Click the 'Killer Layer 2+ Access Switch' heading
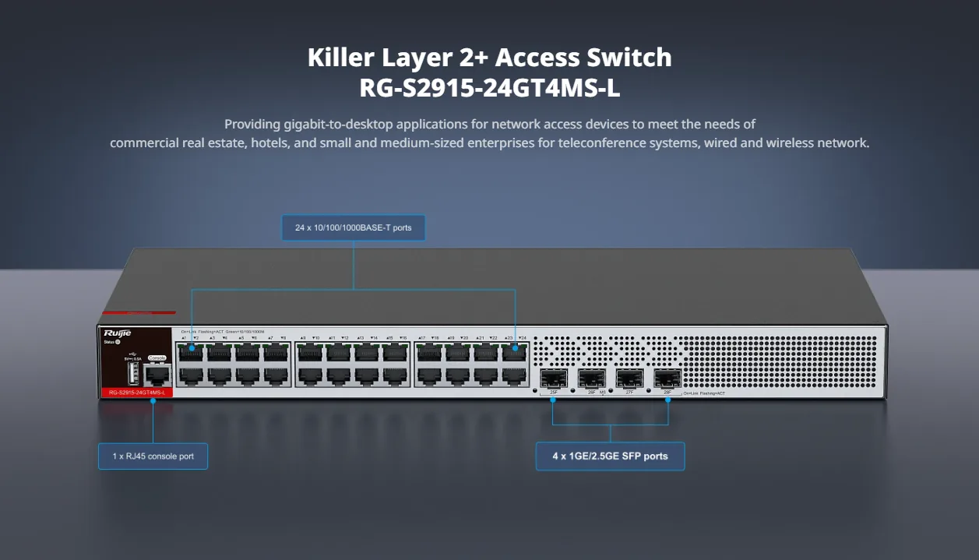979x560 pixels. 489,58
